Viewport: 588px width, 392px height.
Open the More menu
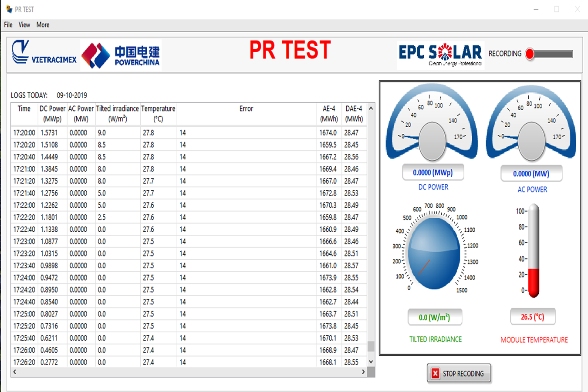(x=43, y=25)
